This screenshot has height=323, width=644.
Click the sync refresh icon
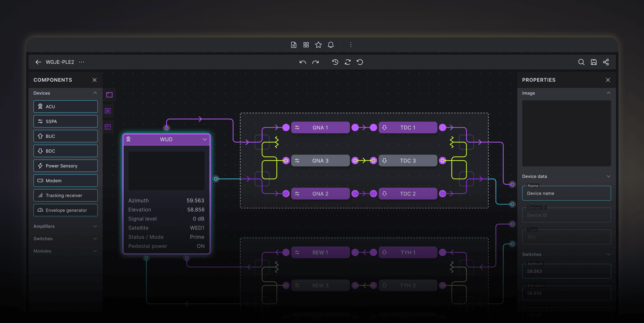click(348, 62)
